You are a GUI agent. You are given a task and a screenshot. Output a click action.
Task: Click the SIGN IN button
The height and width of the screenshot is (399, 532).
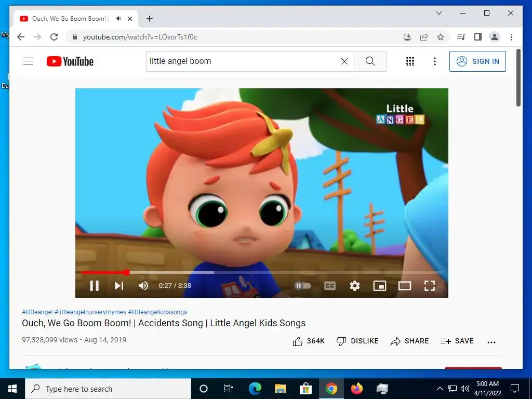pyautogui.click(x=477, y=61)
